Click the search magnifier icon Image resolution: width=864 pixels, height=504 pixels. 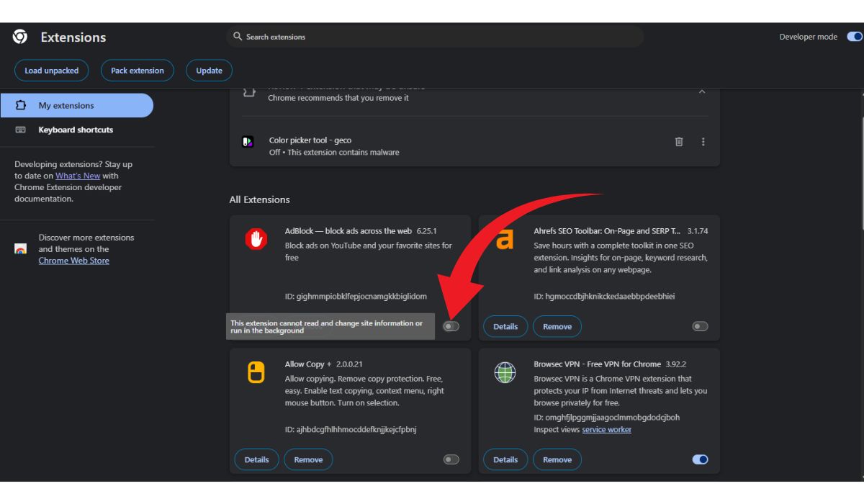[238, 37]
